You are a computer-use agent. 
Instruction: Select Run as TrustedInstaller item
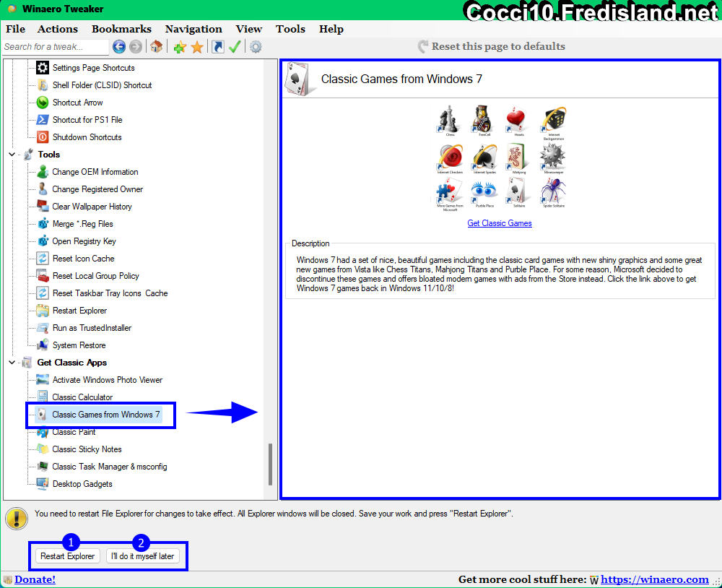(92, 328)
